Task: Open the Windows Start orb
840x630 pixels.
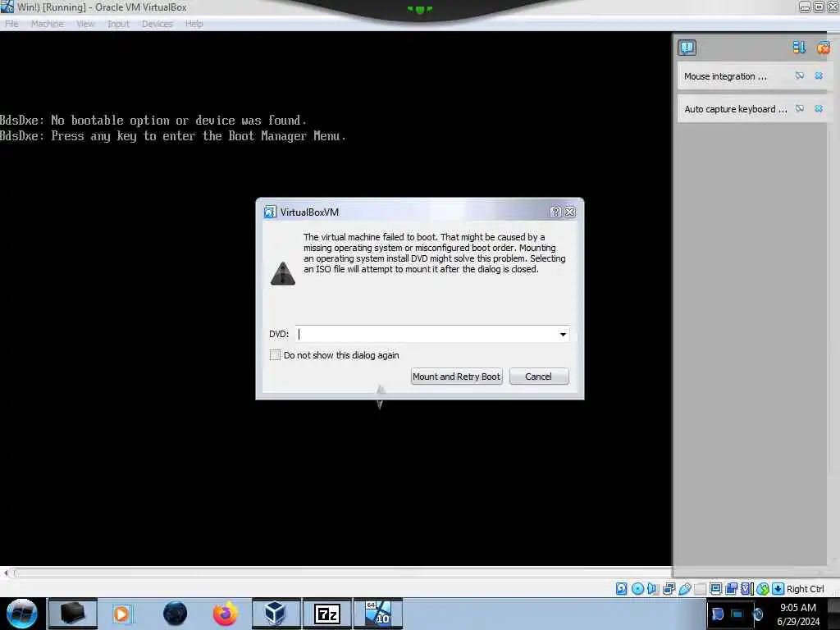Action: coord(21,614)
